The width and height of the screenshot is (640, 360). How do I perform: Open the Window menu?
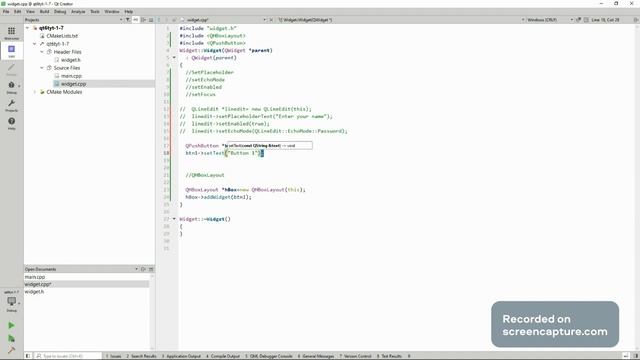point(112,11)
